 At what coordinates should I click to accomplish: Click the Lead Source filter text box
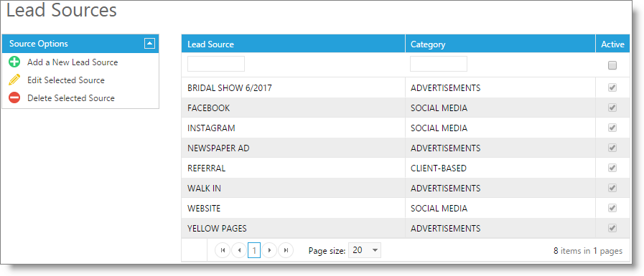(x=216, y=64)
